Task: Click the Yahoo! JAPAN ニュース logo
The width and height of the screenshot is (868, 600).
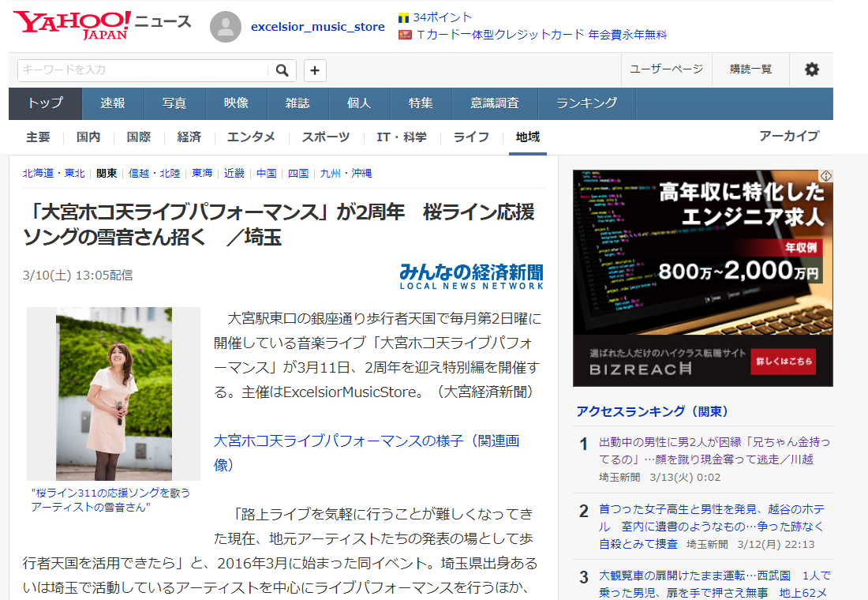Action: pos(103,25)
